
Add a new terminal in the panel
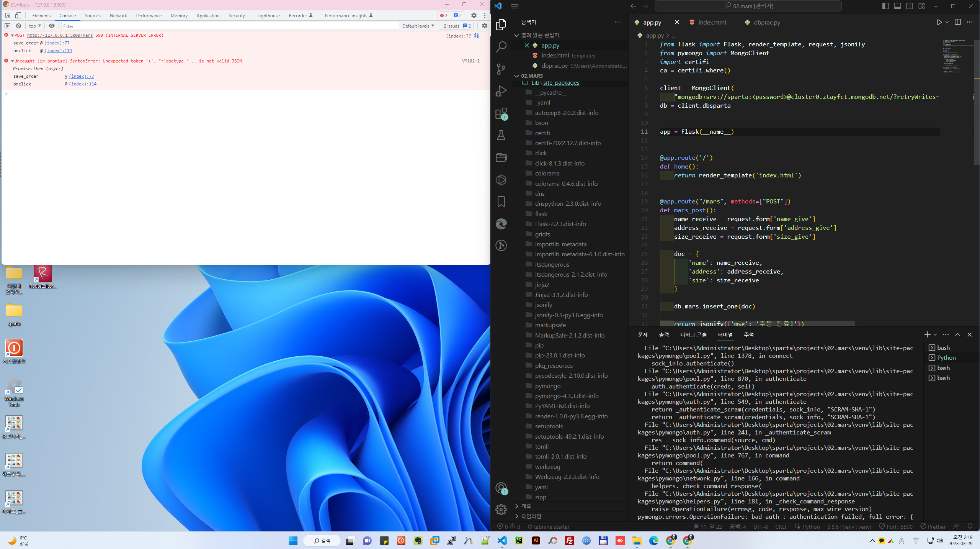pyautogui.click(x=927, y=335)
